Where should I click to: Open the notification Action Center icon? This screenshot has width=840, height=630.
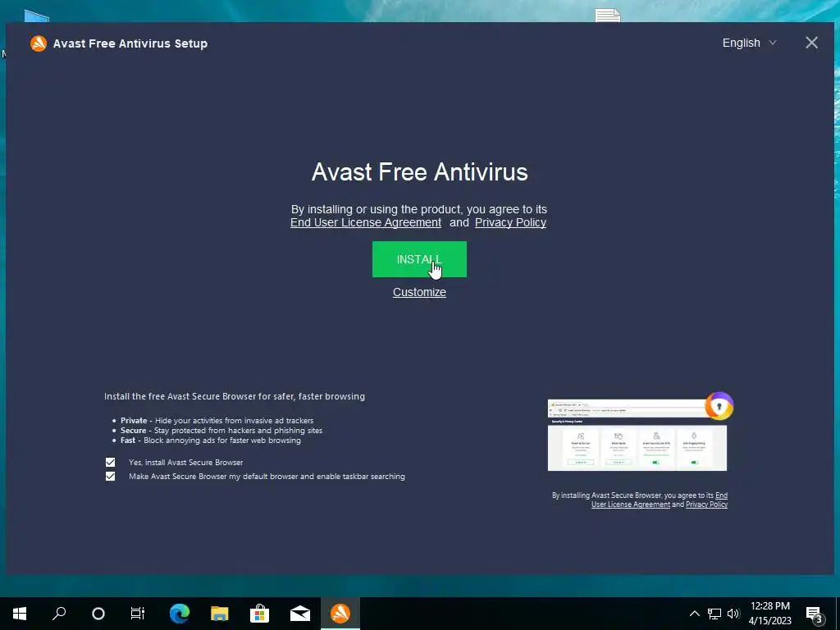815,614
